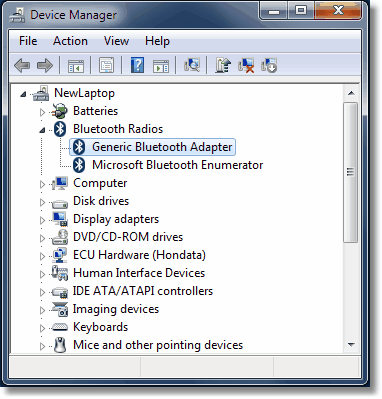Image resolution: width=382 pixels, height=399 pixels.
Task: Open the Action menu
Action: point(70,41)
